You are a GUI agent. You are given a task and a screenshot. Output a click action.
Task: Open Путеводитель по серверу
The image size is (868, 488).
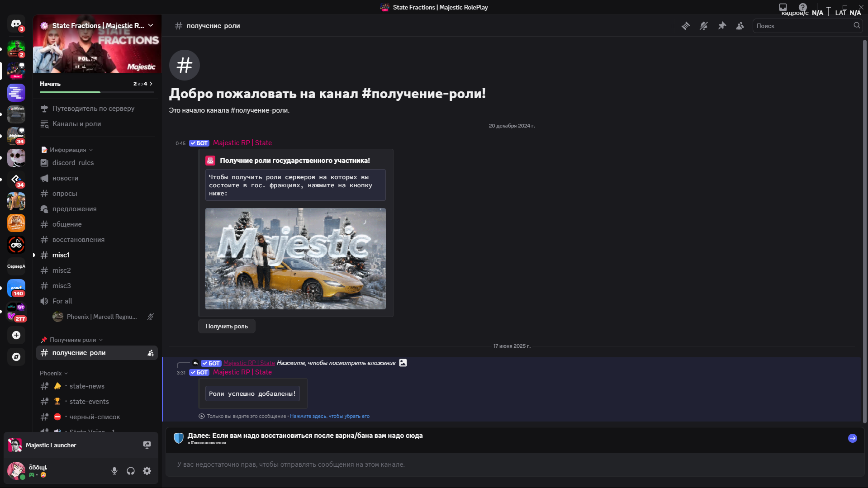97,109
